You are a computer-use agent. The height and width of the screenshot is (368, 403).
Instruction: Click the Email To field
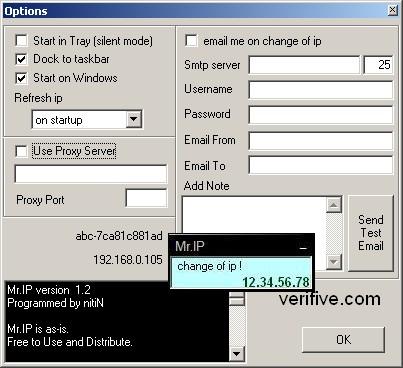(321, 165)
